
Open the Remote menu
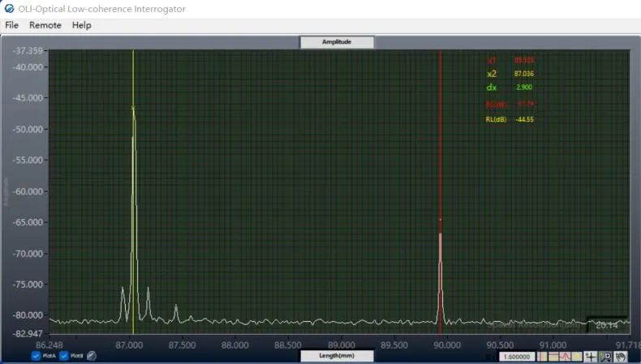click(x=45, y=25)
